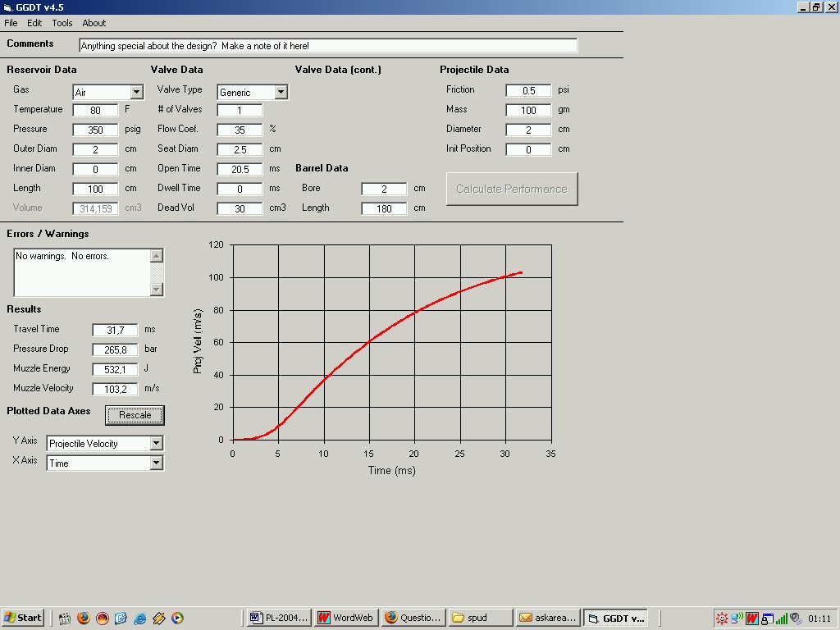Open the Y Axis dropdown list
Image resolution: width=840 pixels, height=630 pixels.
pos(157,444)
